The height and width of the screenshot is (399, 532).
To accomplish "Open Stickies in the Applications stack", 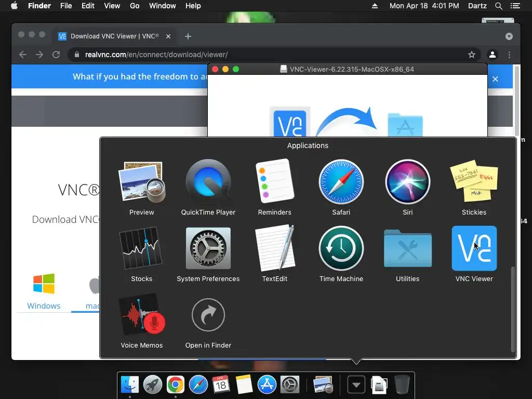I will (x=474, y=182).
